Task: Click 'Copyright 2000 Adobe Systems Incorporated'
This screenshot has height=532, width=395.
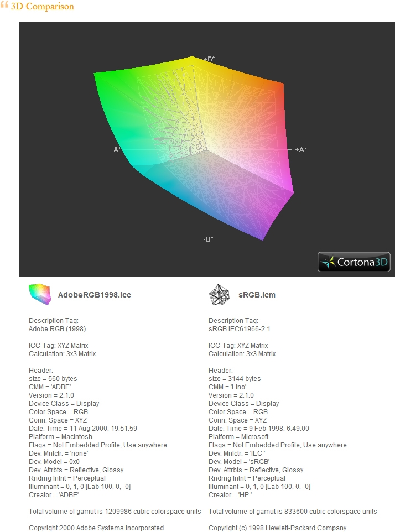Action: tap(96, 528)
